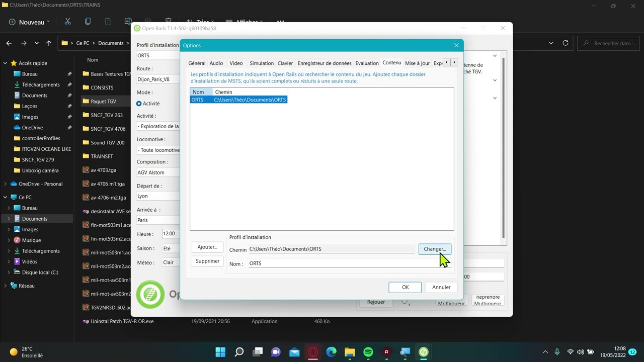Open the Nouveau dropdown in File Explorer
The image size is (644, 362).
[29, 22]
